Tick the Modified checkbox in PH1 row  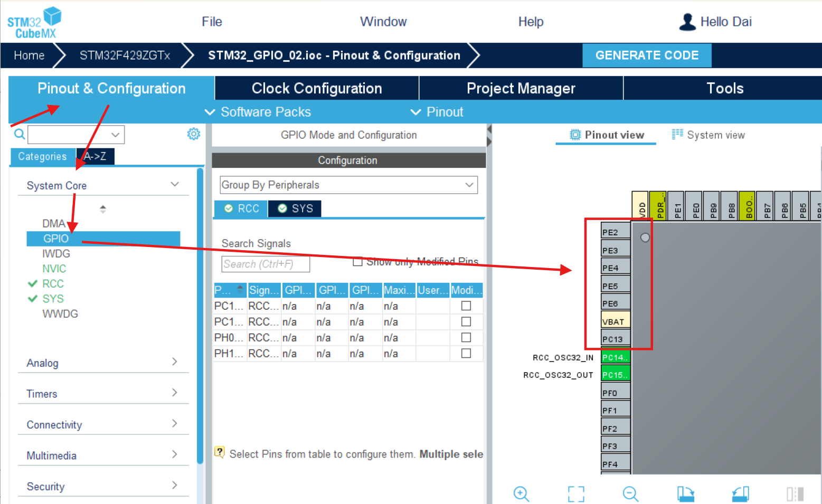click(466, 353)
